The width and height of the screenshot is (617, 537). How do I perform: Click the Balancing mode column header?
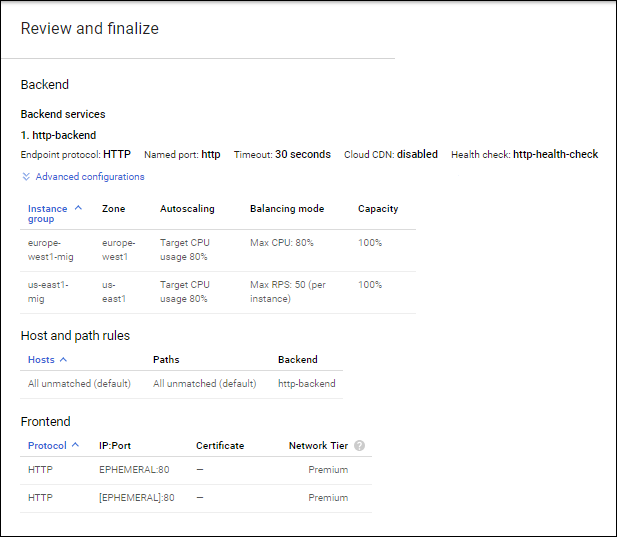(x=287, y=209)
